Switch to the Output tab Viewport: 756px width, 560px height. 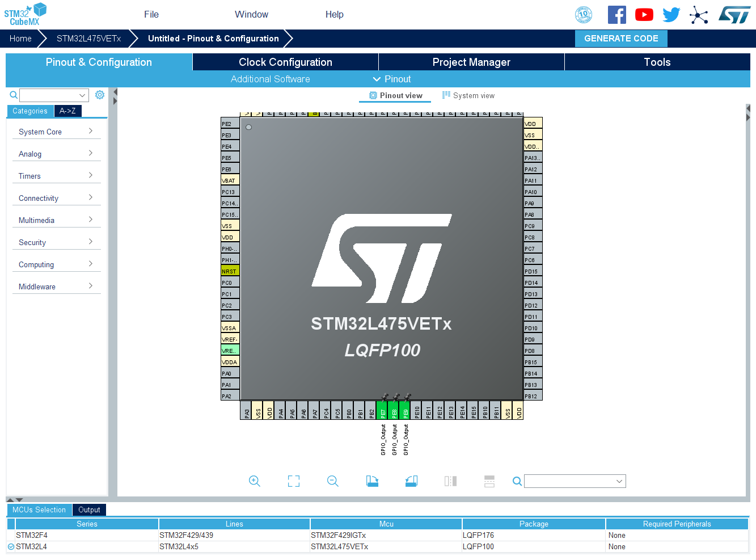[89, 510]
